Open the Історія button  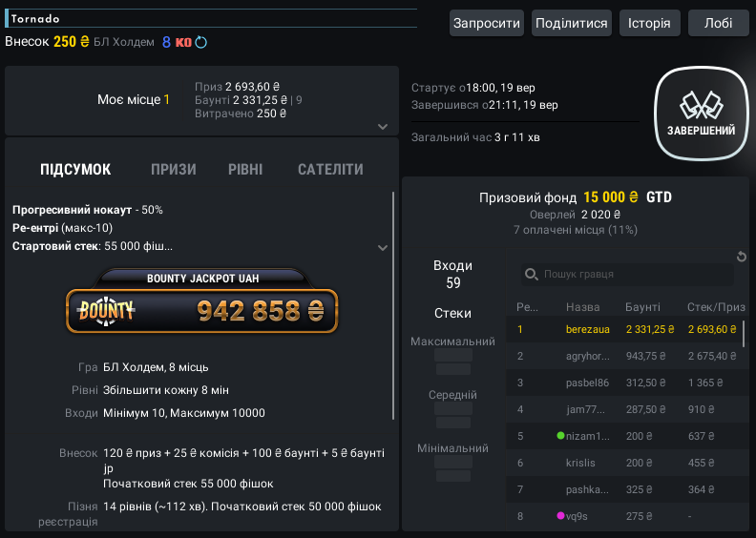point(649,23)
